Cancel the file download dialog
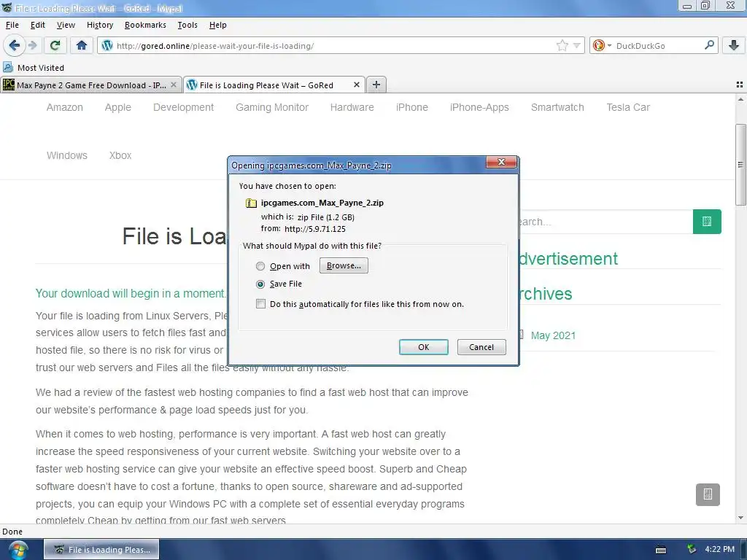This screenshot has width=747, height=560. 481,347
